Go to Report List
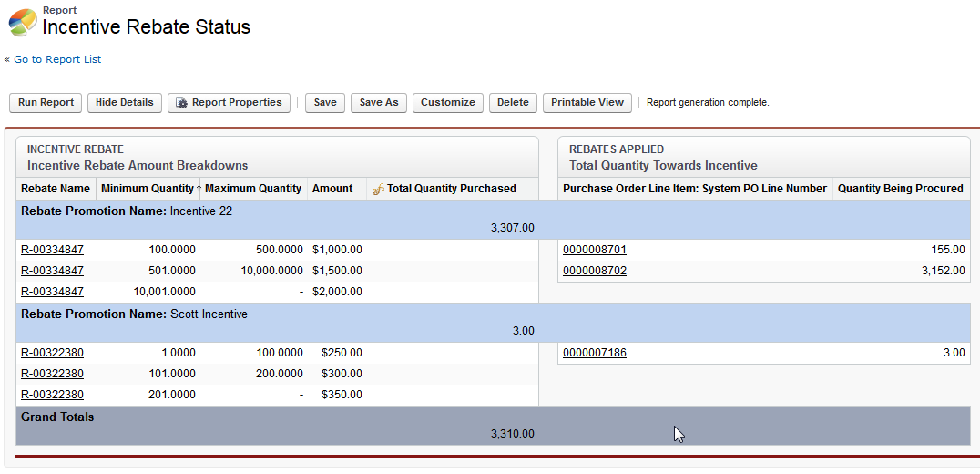 tap(56, 59)
